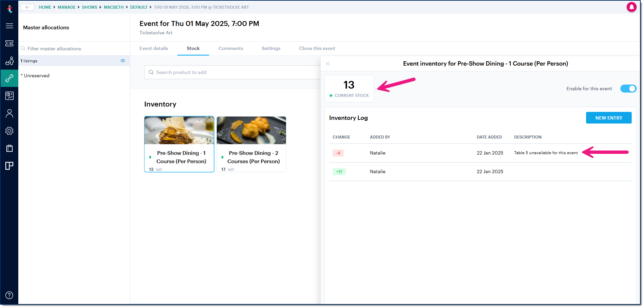644x308 pixels.
Task: Click the date in the +17 row
Action: (490, 171)
